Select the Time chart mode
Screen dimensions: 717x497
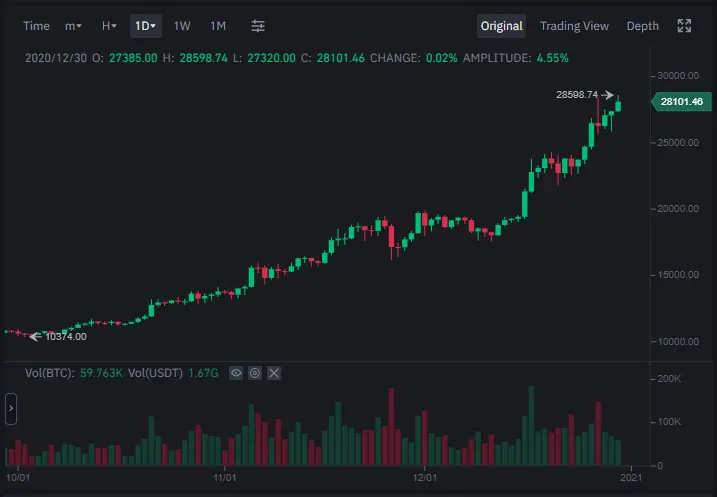[x=36, y=26]
